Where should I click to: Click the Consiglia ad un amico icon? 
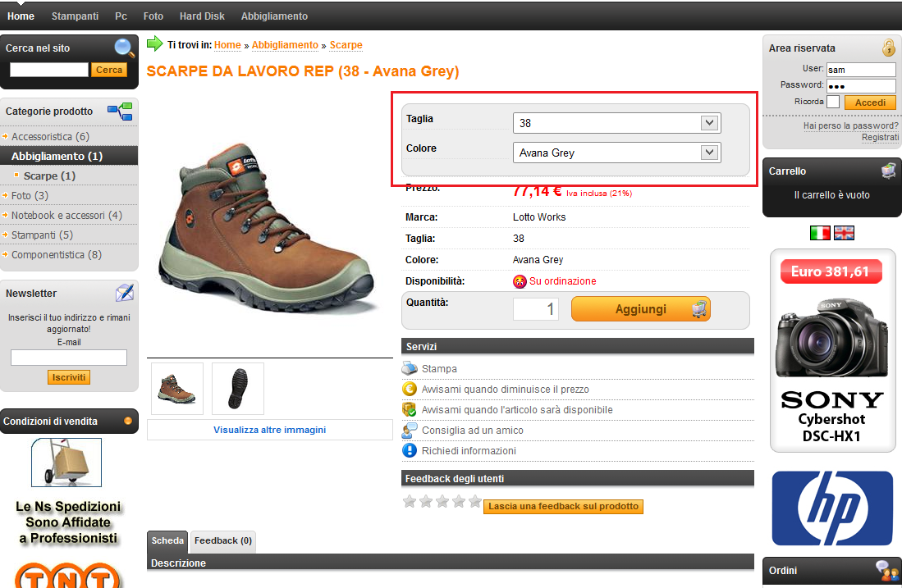coord(409,430)
